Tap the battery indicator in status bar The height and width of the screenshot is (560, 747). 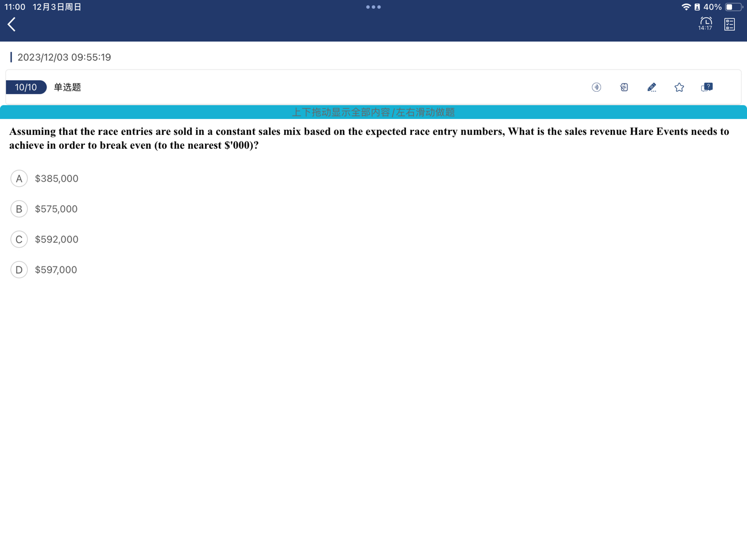733,7
